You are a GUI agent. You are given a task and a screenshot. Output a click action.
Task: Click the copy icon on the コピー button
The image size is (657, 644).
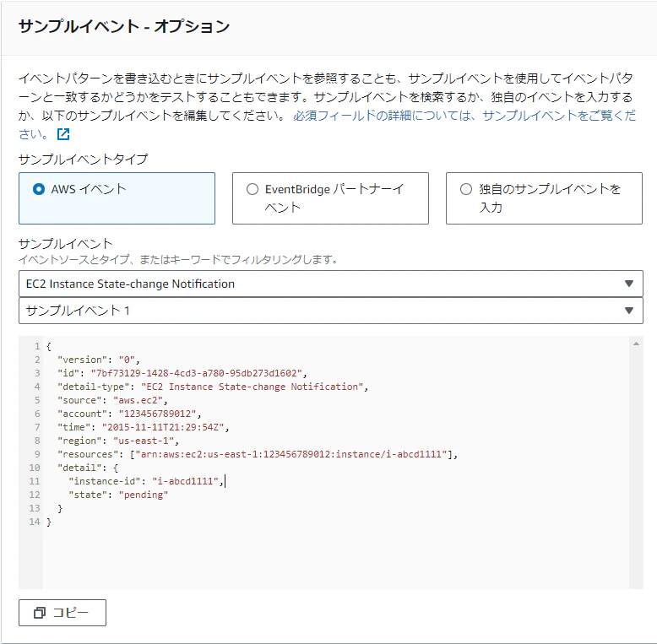(40, 613)
